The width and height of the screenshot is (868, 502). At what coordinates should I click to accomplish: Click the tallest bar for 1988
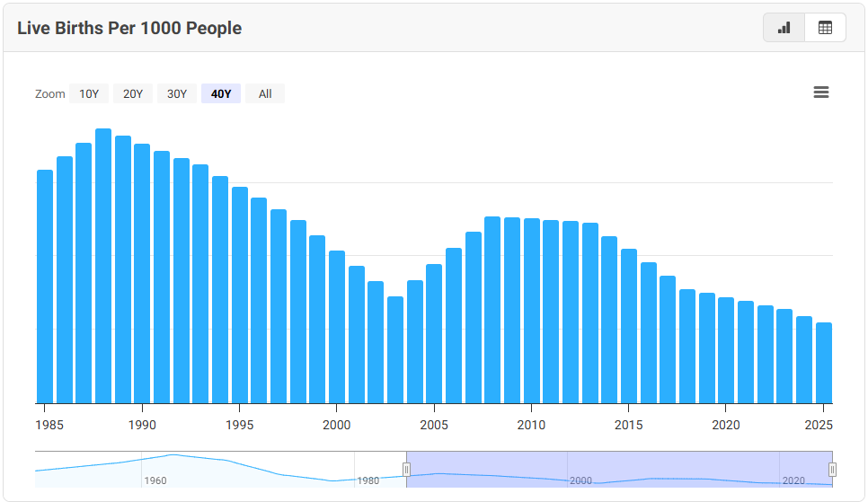(x=103, y=266)
